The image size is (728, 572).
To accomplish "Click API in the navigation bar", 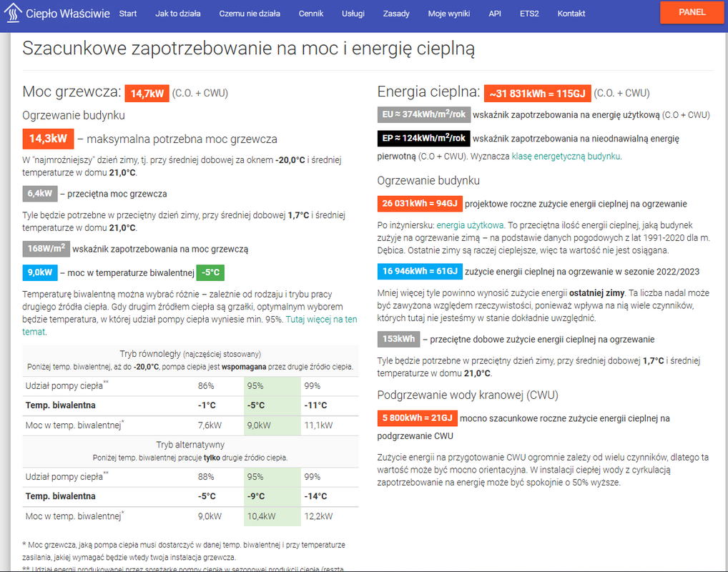I will 495,14.
